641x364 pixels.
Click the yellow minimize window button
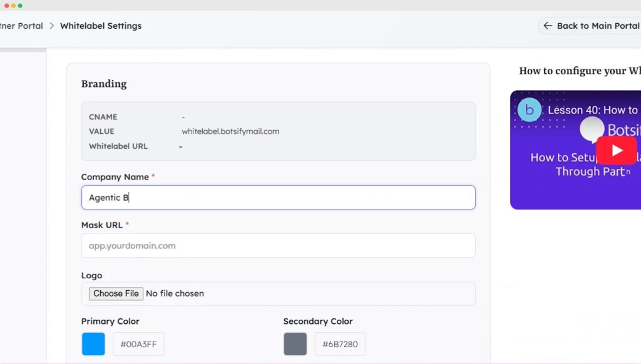(13, 6)
